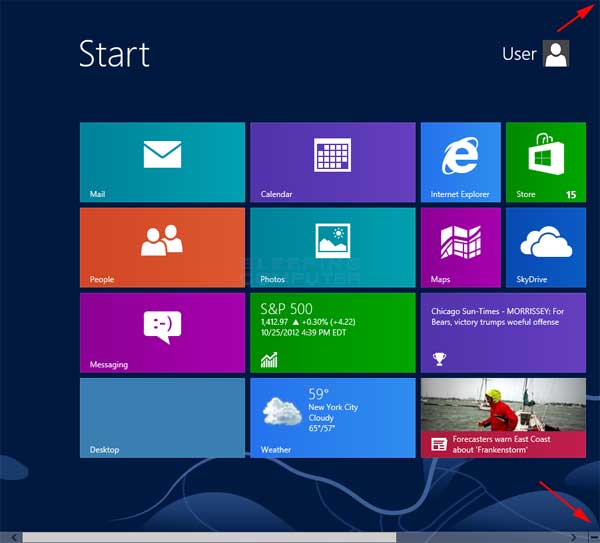
Task: Click the 59° temperature reading
Action: pos(318,393)
